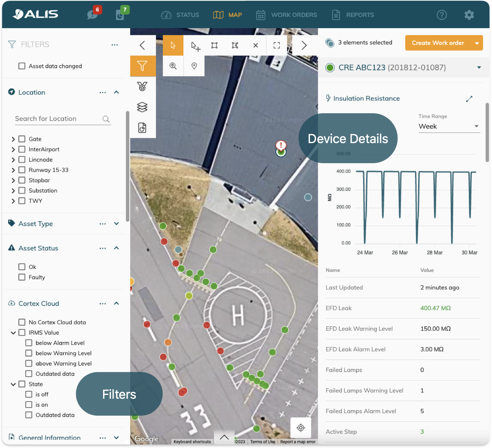The height and width of the screenshot is (448, 492).
Task: Click the add-to-selection cursor tool
Action: coord(195,46)
